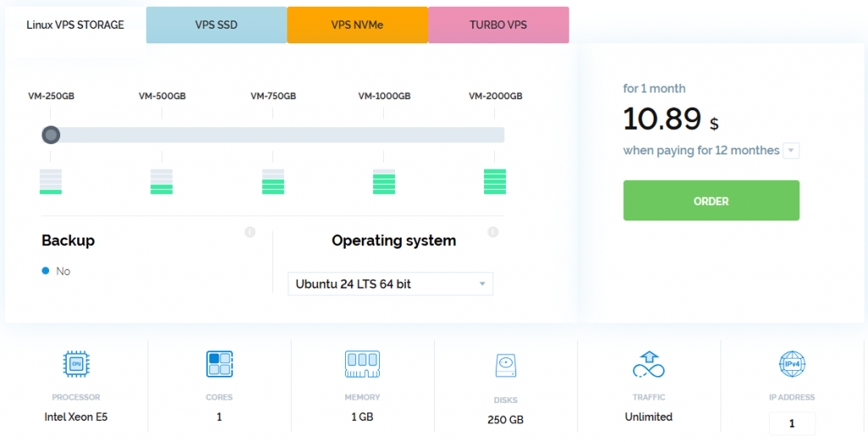Click the one-bar storage icon under VM-250GB
The image size is (868, 442).
[x=51, y=182]
